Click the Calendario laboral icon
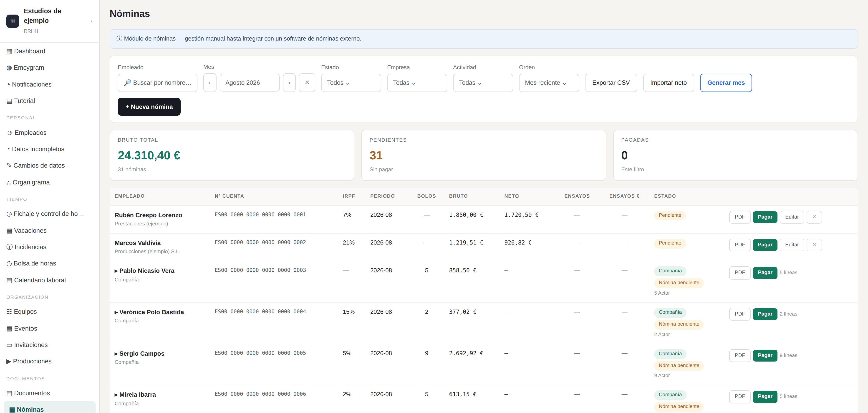 pyautogui.click(x=9, y=280)
